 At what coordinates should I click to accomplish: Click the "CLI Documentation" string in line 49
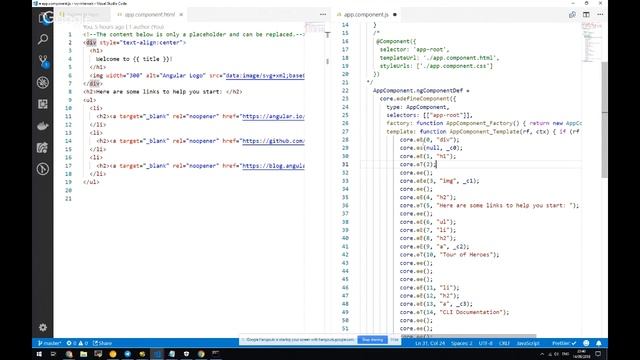[471, 312]
